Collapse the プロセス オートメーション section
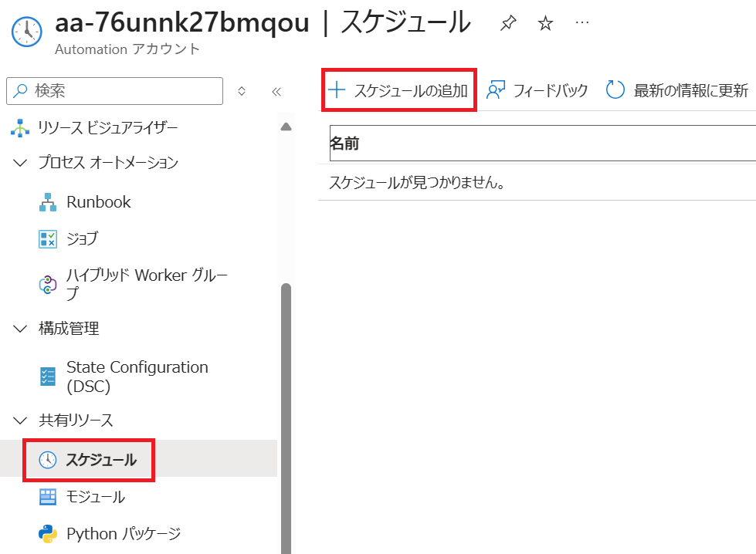This screenshot has height=554, width=756. (20, 163)
